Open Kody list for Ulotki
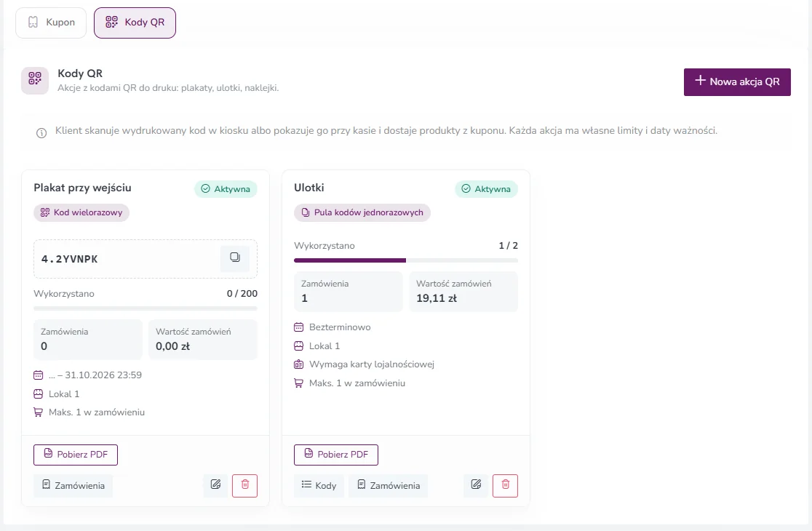The image size is (812, 531). tap(319, 485)
